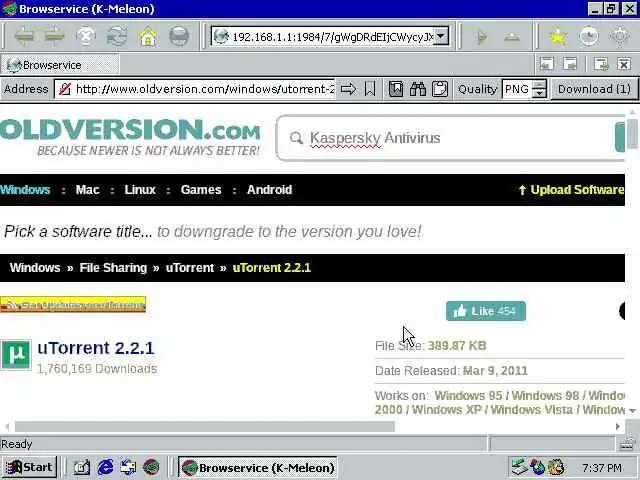Open a new tab with tab bar icon

coord(601,64)
